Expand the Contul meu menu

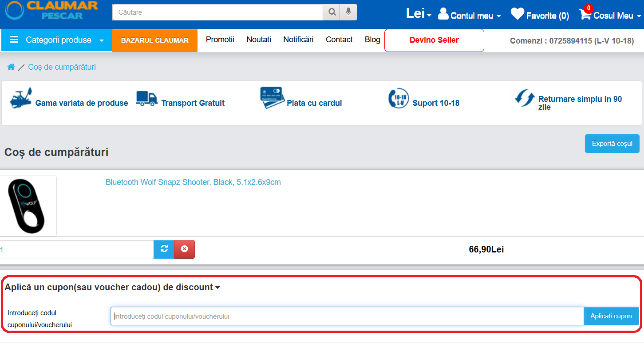click(x=470, y=16)
